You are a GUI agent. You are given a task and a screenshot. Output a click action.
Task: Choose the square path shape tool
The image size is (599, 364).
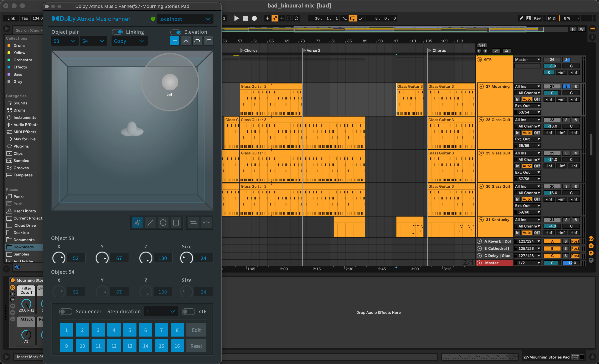tap(176, 223)
